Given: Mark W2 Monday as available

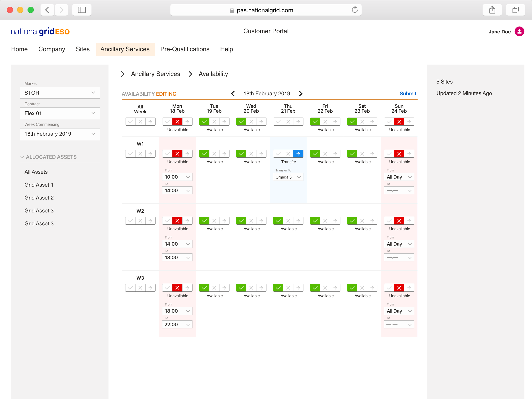Looking at the screenshot, I should pyautogui.click(x=167, y=221).
